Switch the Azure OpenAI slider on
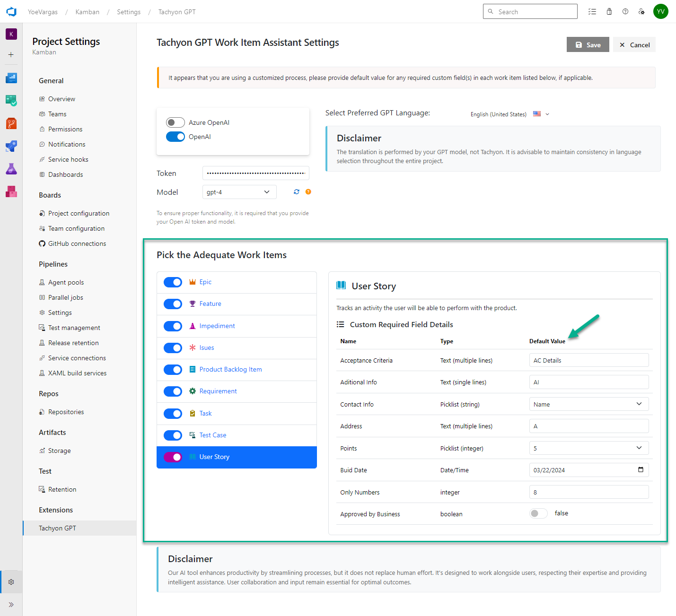This screenshot has width=676, height=616. tap(175, 122)
